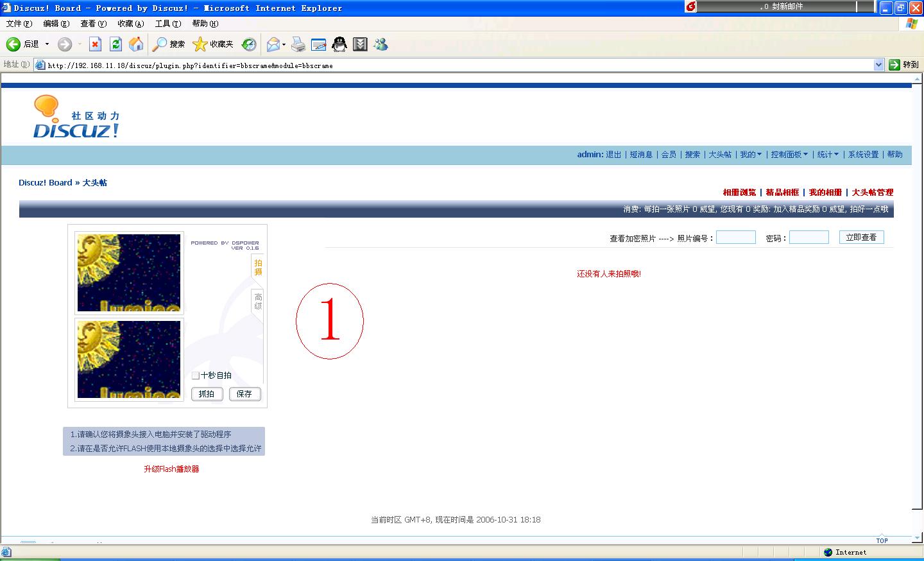Open the 工具(T) menu
Viewport: 924px width, 561px height.
click(x=167, y=24)
